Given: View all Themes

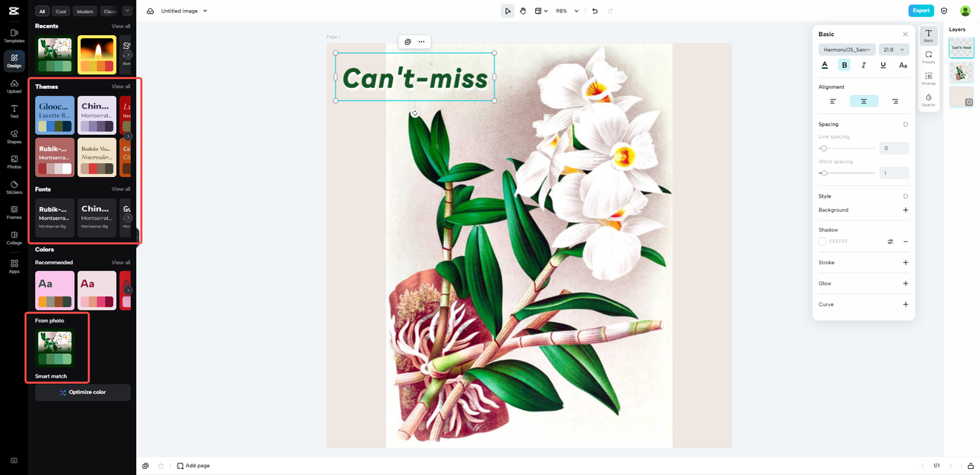Looking at the screenshot, I should 121,87.
